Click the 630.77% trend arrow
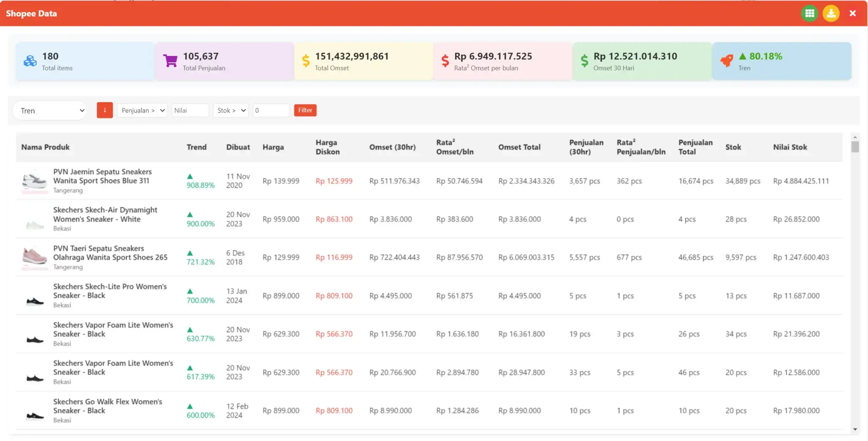 (190, 330)
